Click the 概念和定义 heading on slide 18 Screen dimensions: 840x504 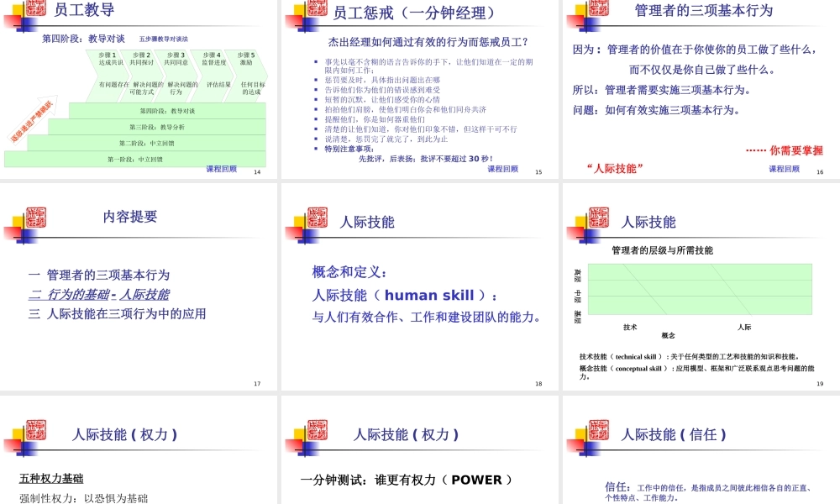[349, 272]
